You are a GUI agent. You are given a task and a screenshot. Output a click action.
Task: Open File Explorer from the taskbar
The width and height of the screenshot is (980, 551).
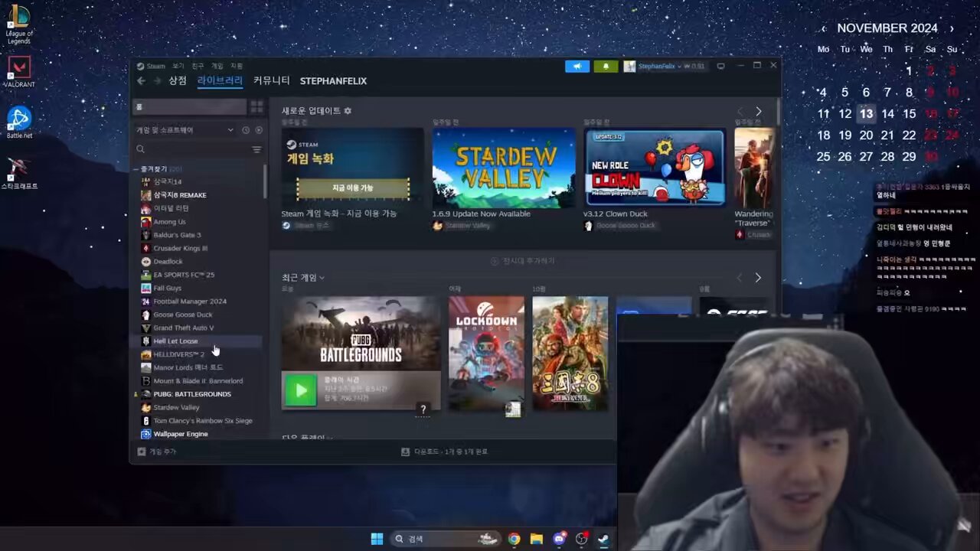point(537,539)
